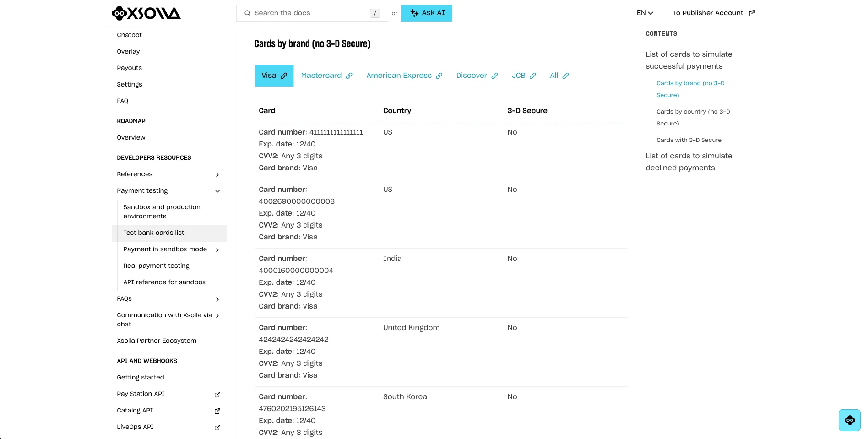Click external link icon beside To Publisher Account
Viewport: 868px width, 439px height.
752,13
